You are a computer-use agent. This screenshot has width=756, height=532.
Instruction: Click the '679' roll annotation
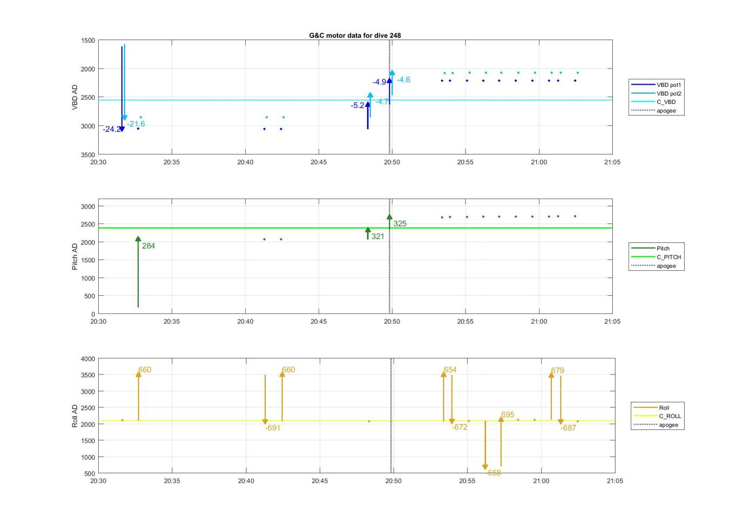click(x=558, y=370)
